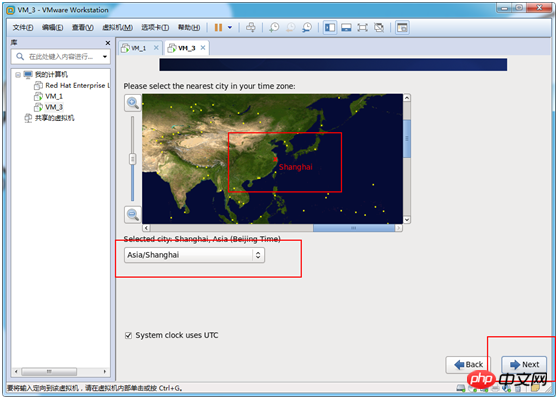This screenshot has width=558, height=399.
Task: Click the greyed revert-to-snapshot icon
Action: 291,27
